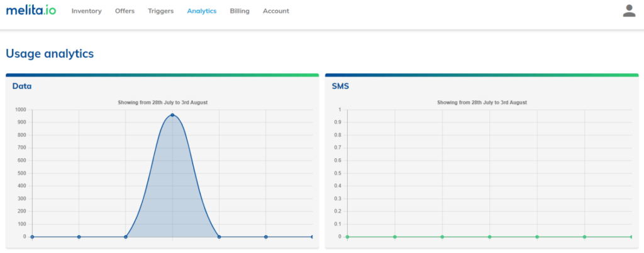Select second green point in SMS chart
Screen dimensions: 644x253
[x=395, y=237]
